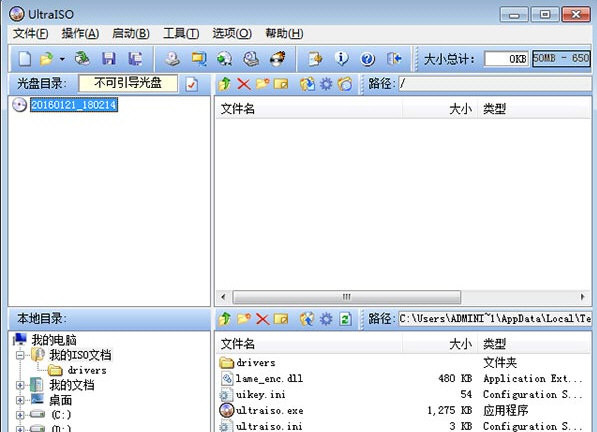Open the 启动(B) menu
This screenshot has width=597, height=432.
click(x=131, y=33)
